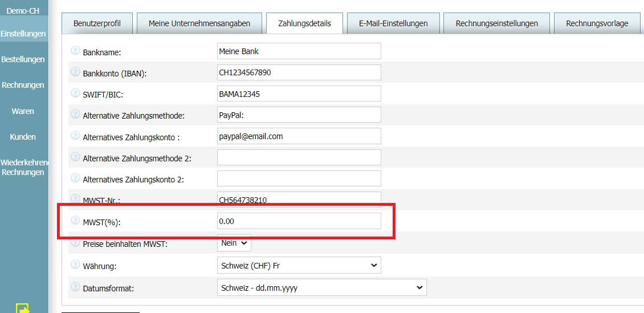The height and width of the screenshot is (313, 644).
Task: Click the yellow logout icon in sidebar
Action: tap(23, 308)
